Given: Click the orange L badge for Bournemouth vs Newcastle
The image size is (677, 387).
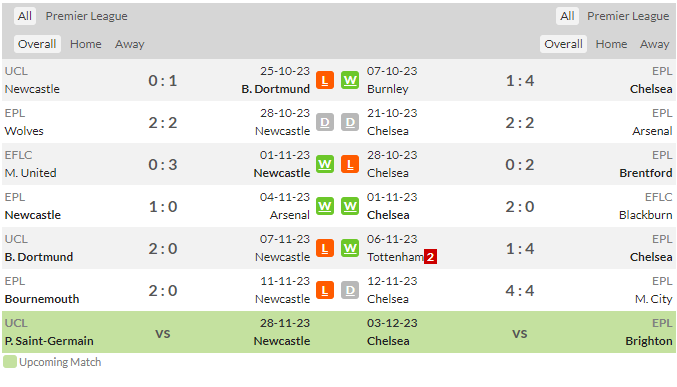Looking at the screenshot, I should coord(325,290).
